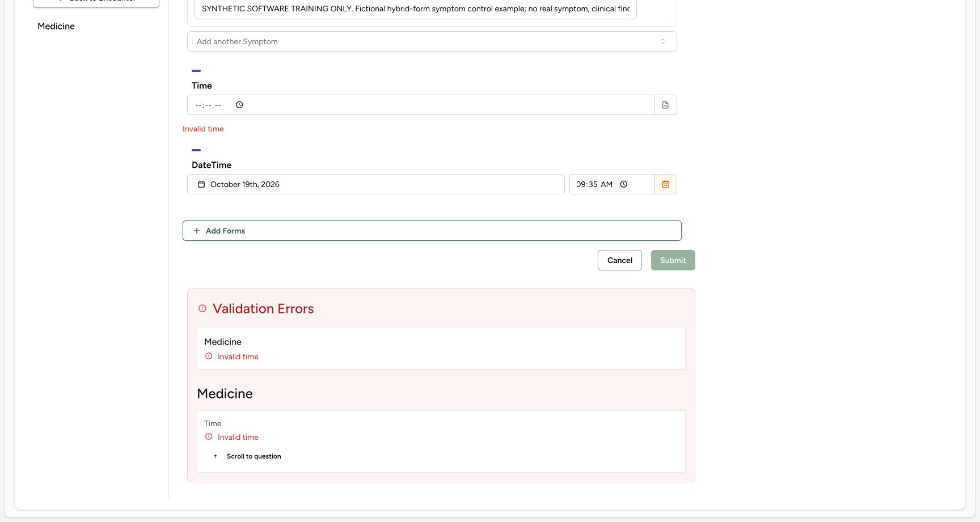Select Medicine in the left sidebar
Viewport: 980px width, 522px height.
56,26
